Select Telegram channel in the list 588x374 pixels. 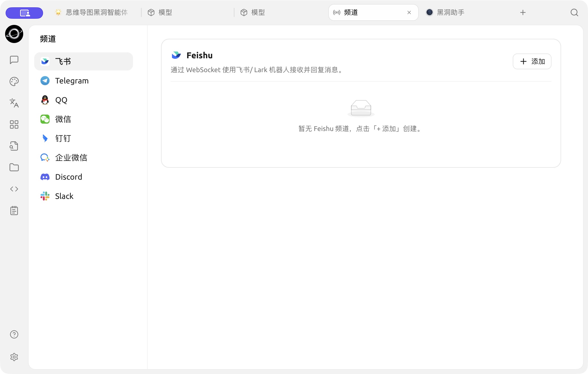tap(84, 81)
